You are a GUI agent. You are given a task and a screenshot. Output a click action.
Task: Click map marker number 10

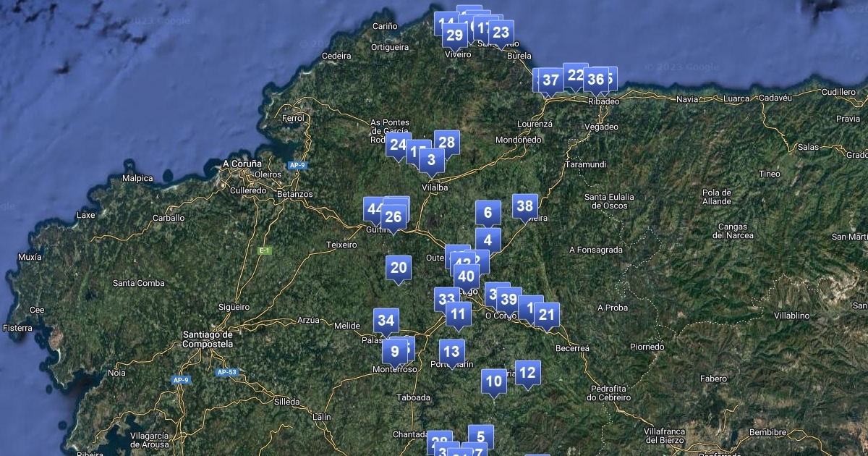tap(495, 381)
